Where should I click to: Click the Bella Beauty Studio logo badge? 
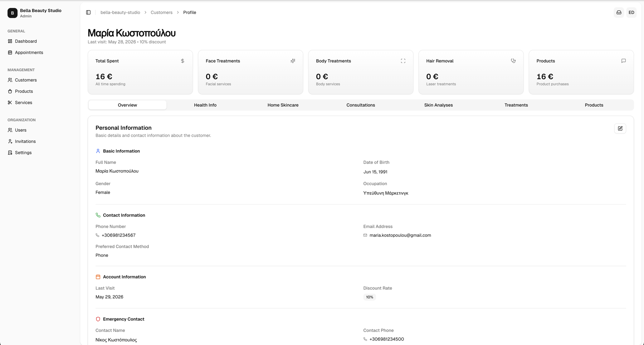pos(13,13)
